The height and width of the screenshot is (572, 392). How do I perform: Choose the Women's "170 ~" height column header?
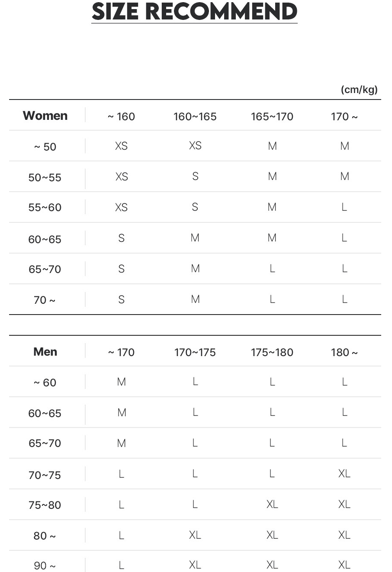[x=344, y=116]
